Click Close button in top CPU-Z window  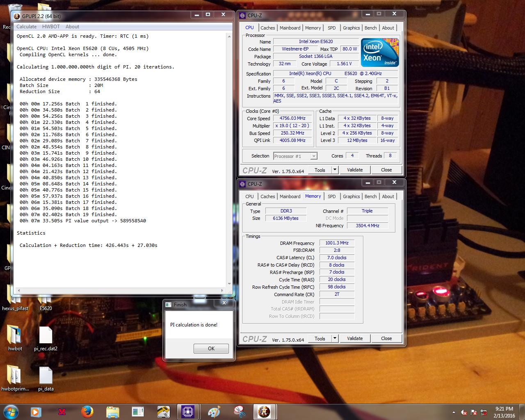coord(386,170)
